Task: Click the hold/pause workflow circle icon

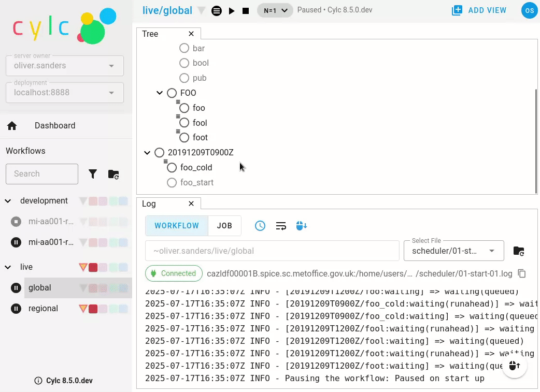Action: [x=217, y=11]
